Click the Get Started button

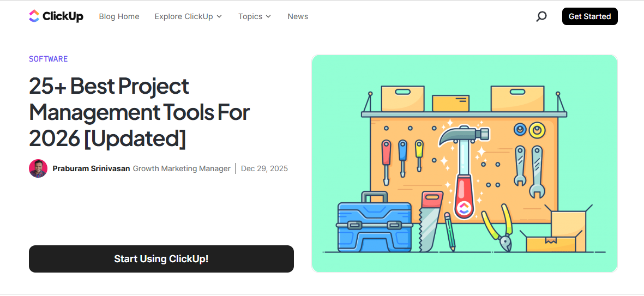590,16
